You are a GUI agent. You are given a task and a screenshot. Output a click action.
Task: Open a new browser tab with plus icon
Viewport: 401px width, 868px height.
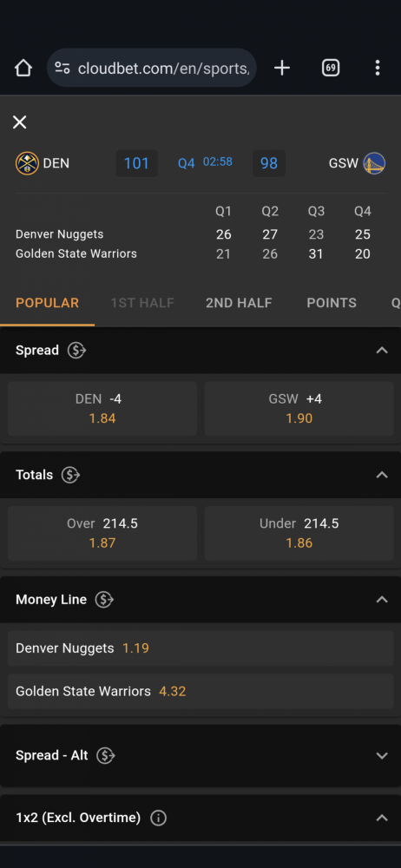tap(282, 68)
